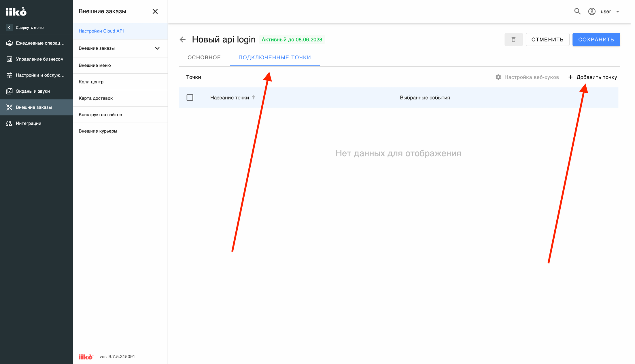Delete api login with trash icon
The width and height of the screenshot is (635, 364).
click(x=513, y=39)
